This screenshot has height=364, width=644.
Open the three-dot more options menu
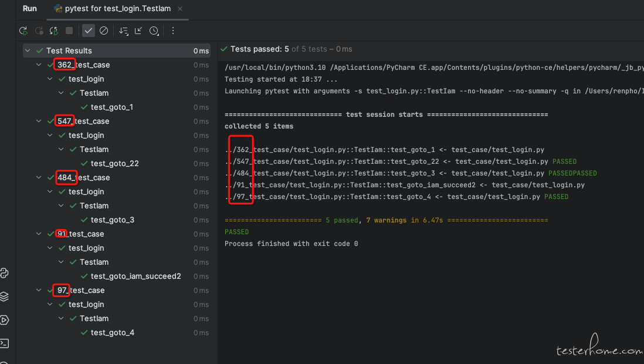(x=173, y=31)
